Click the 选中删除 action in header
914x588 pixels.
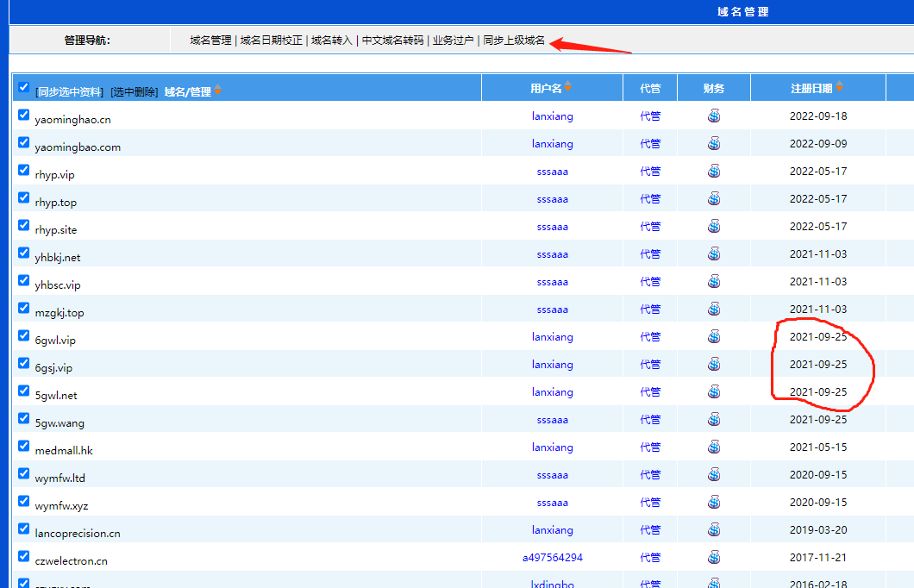[x=134, y=91]
